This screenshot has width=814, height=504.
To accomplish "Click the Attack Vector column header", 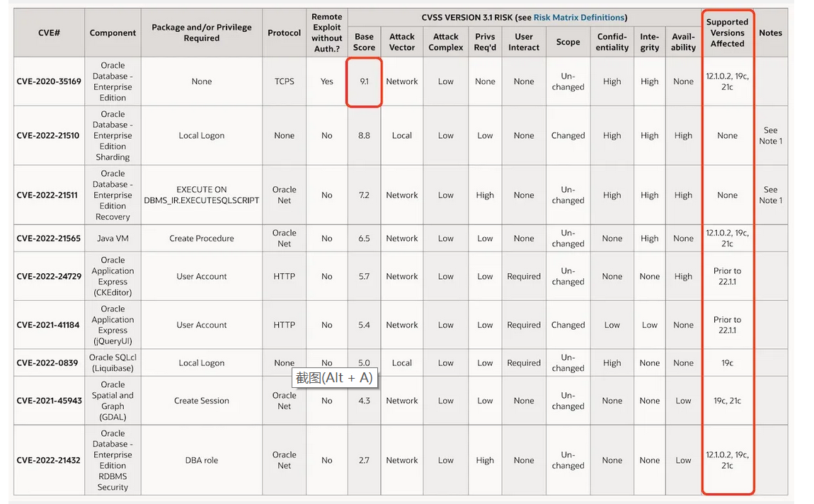I will (402, 42).
